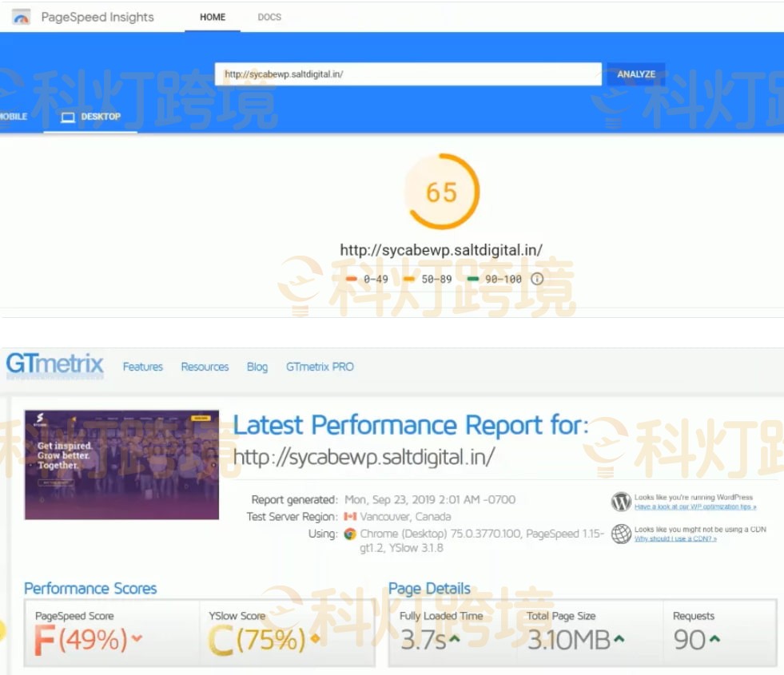Image resolution: width=784 pixels, height=675 pixels.
Task: Click the desktop monitor icon beside DESKTOP
Action: point(67,117)
